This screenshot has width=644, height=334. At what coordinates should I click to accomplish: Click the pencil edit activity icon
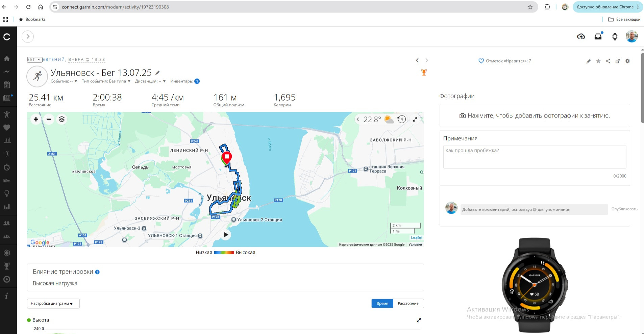pos(589,61)
